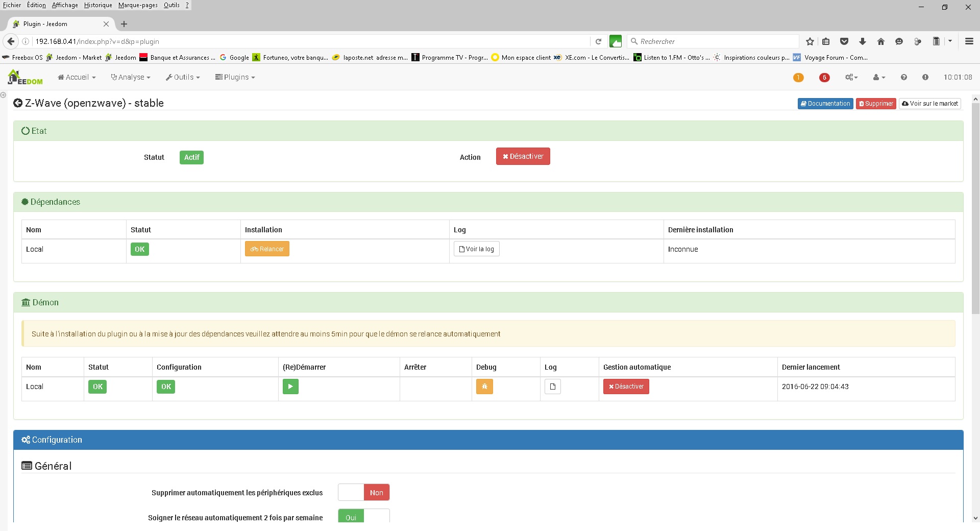980x531 pixels.
Task: Expand the clipboard extension dropdown arrow
Action: point(950,41)
